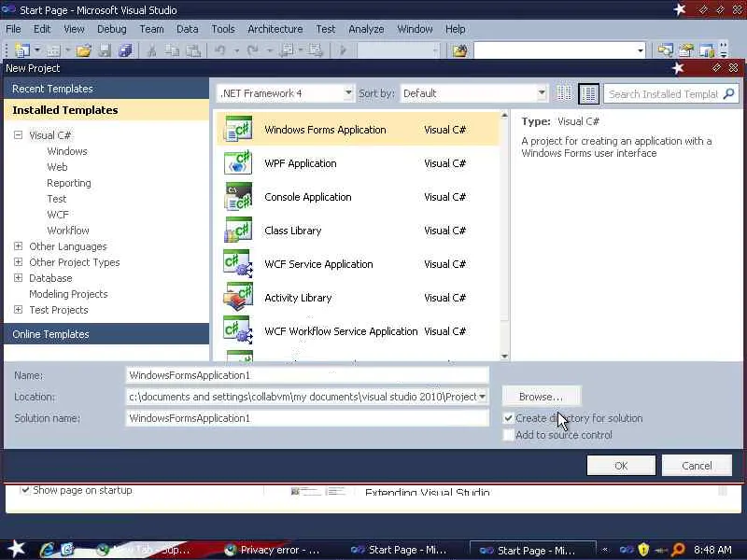
Task: Click the Save floppy disk toolbar icon
Action: pos(105,50)
